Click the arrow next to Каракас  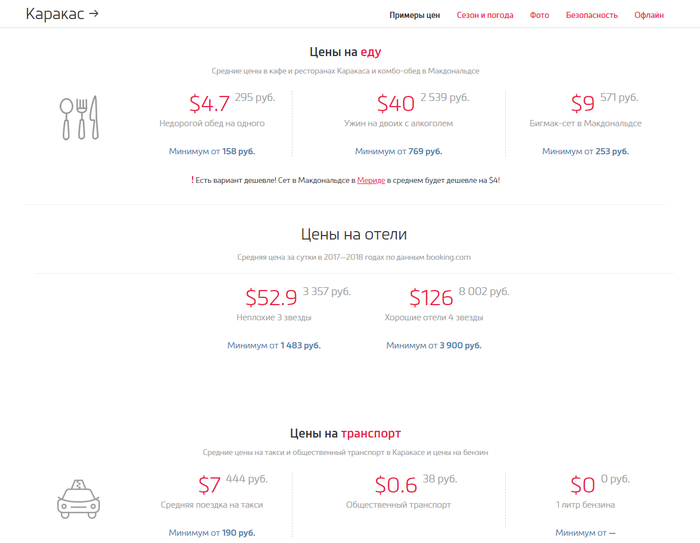(94, 14)
